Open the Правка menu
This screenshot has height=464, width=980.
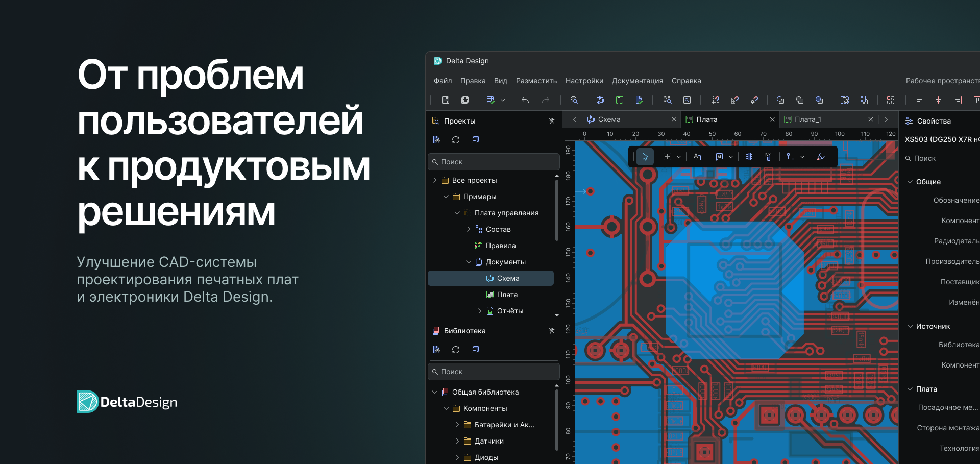tap(473, 81)
